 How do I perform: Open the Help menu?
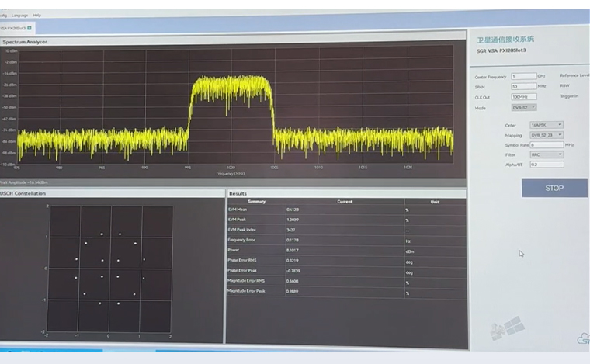(x=37, y=16)
